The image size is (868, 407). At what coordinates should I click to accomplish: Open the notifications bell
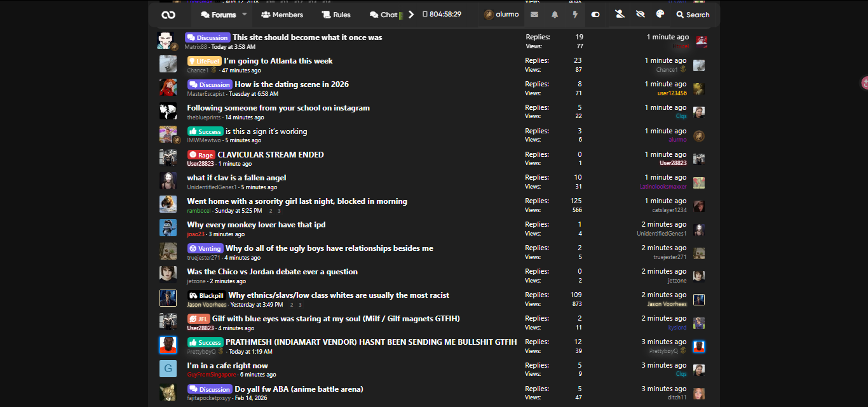(555, 15)
